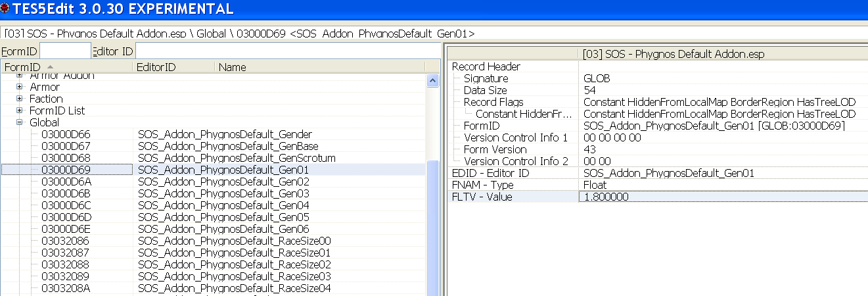Expand the FormID List tree node

20,111
